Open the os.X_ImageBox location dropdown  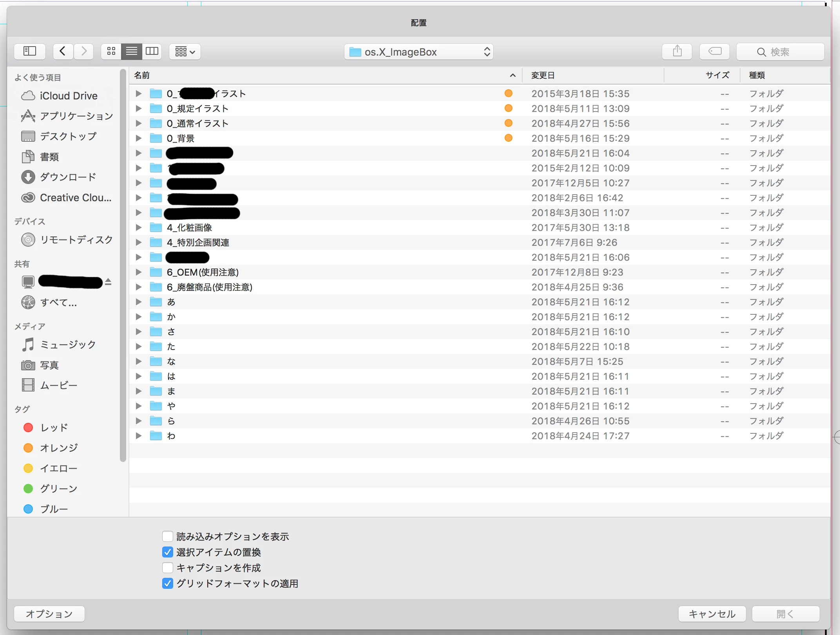(x=418, y=52)
